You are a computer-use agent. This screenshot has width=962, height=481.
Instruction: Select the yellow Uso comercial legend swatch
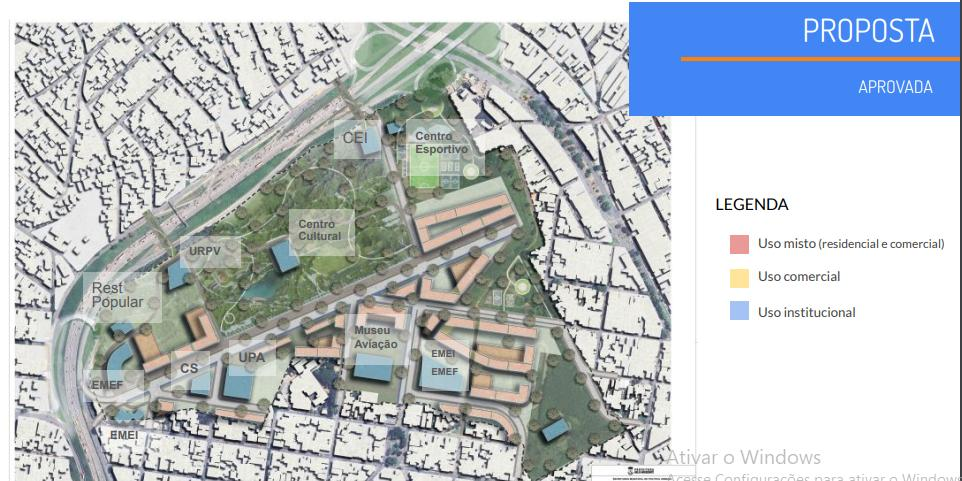[739, 277]
